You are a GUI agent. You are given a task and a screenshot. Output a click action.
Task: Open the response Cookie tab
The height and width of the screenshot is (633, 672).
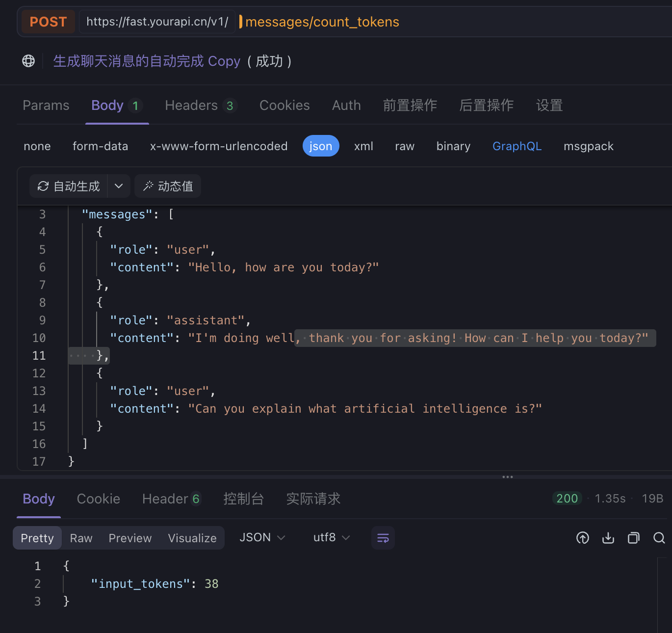coord(99,499)
